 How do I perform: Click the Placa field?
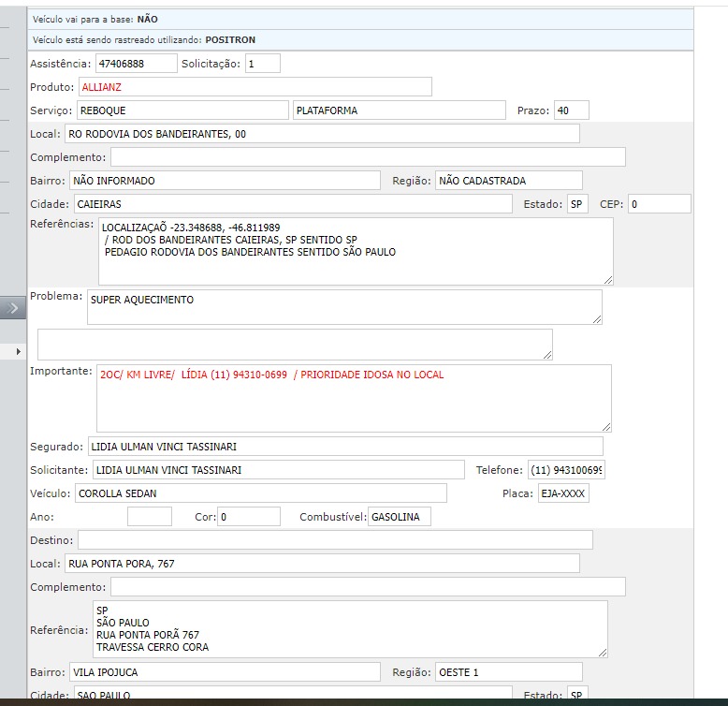click(563, 493)
